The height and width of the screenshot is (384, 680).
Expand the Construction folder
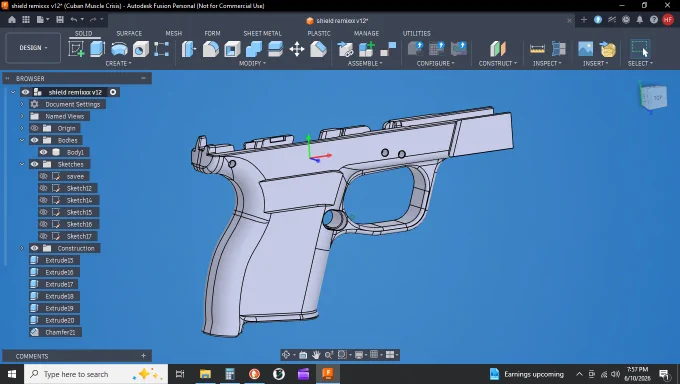[22, 248]
